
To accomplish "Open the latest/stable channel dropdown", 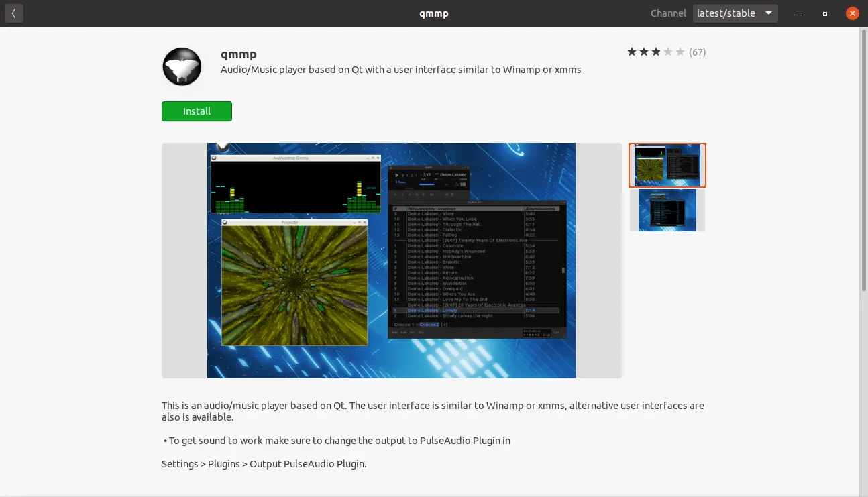I will tap(735, 13).
